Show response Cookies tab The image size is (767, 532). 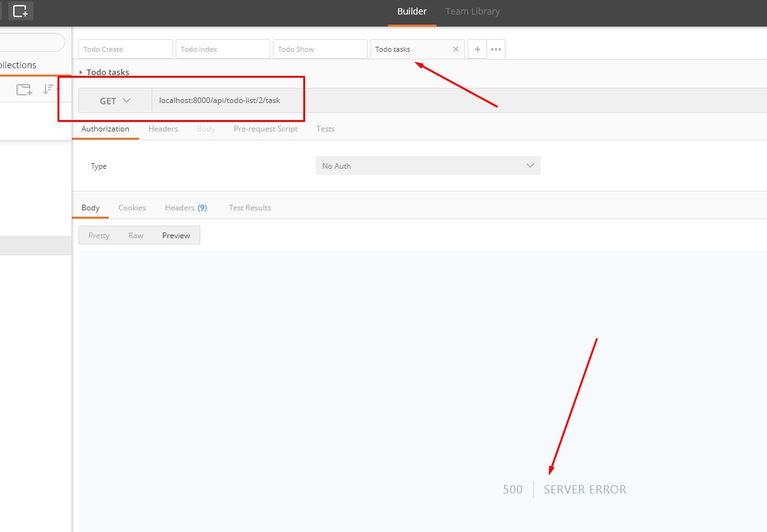132,208
